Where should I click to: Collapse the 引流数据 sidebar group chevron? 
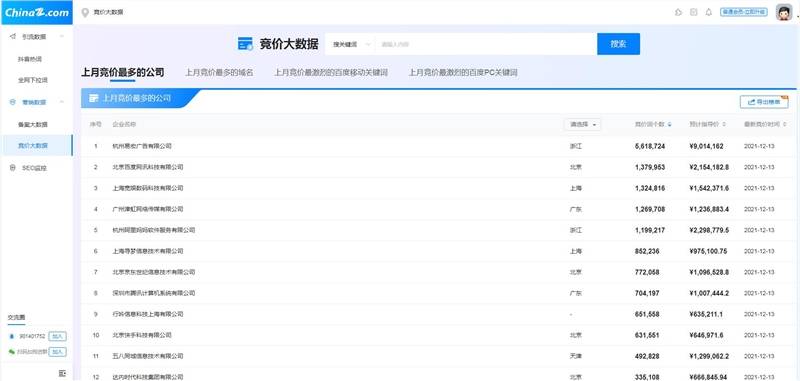point(62,36)
